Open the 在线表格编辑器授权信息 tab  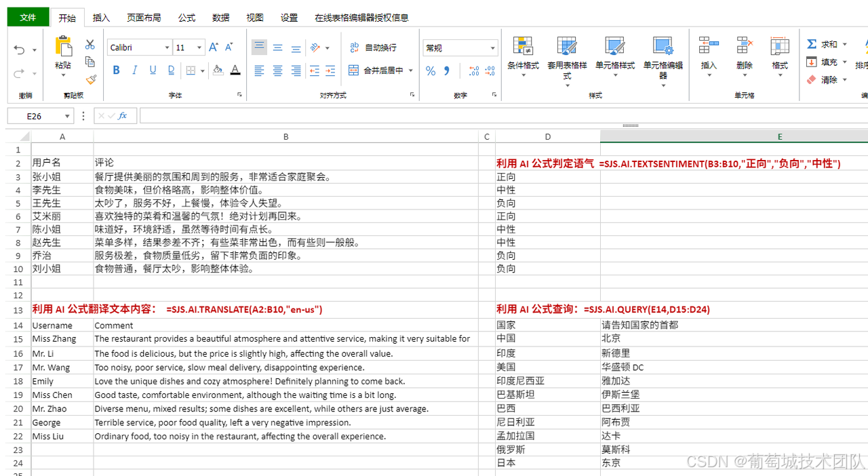point(361,18)
